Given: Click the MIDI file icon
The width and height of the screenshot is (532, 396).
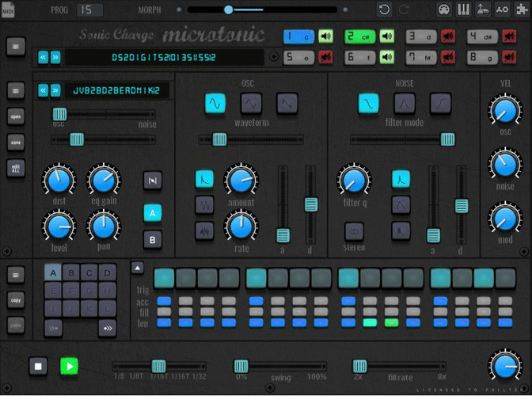Looking at the screenshot, I should 8,10.
